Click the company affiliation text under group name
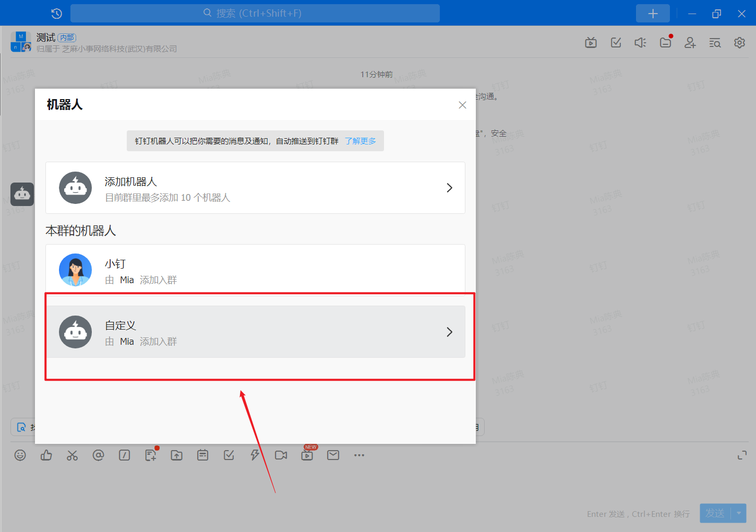756x532 pixels. click(107, 49)
